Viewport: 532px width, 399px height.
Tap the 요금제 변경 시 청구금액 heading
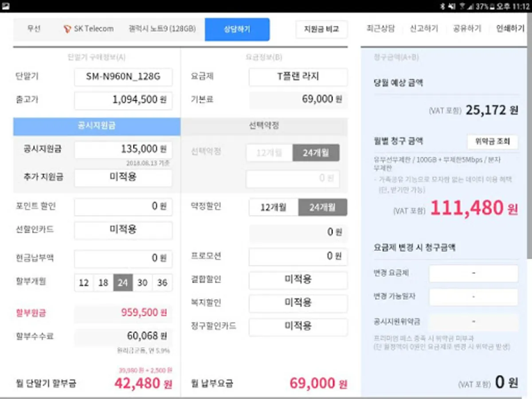click(415, 247)
